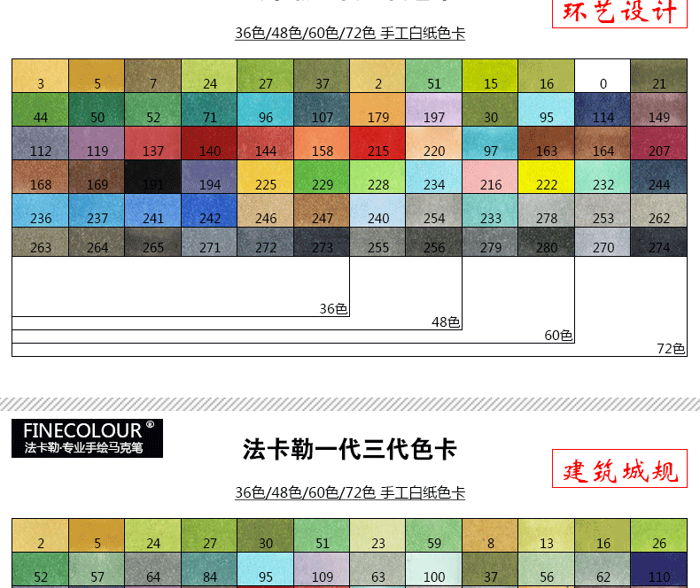Click the 法卡勒一代三代色卡 heading
The image size is (700, 588).
pyautogui.click(x=349, y=449)
